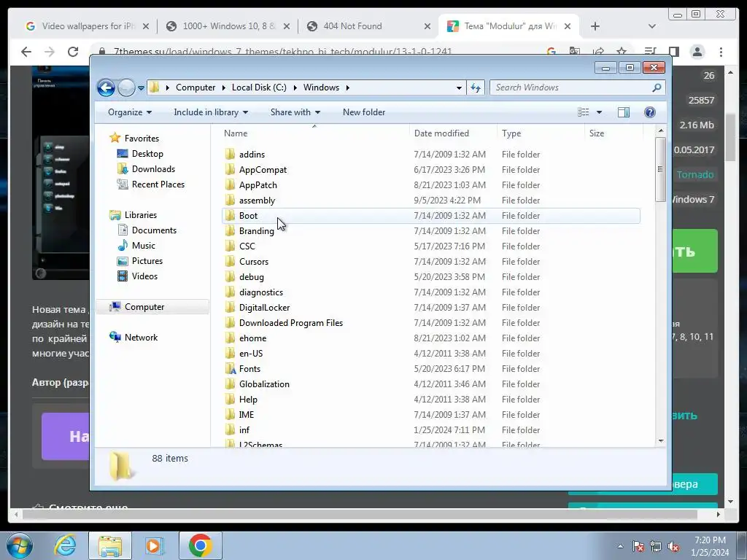Open Internet Explorer from the taskbar

(65, 545)
